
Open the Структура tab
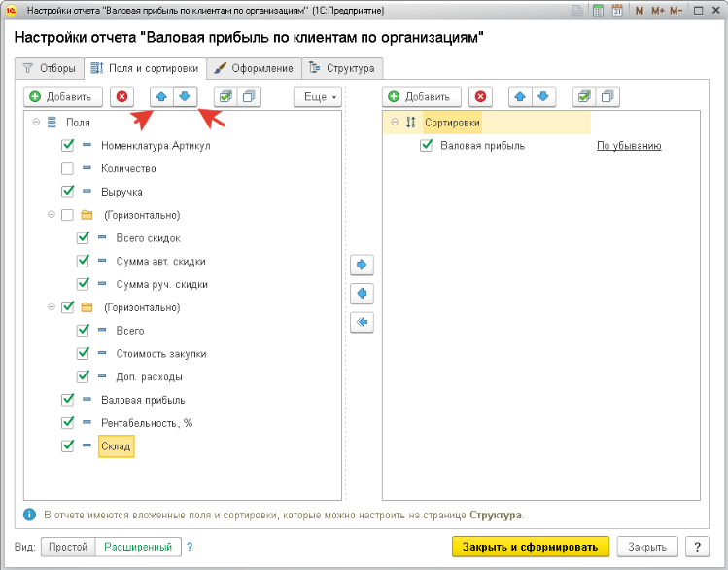tap(342, 68)
